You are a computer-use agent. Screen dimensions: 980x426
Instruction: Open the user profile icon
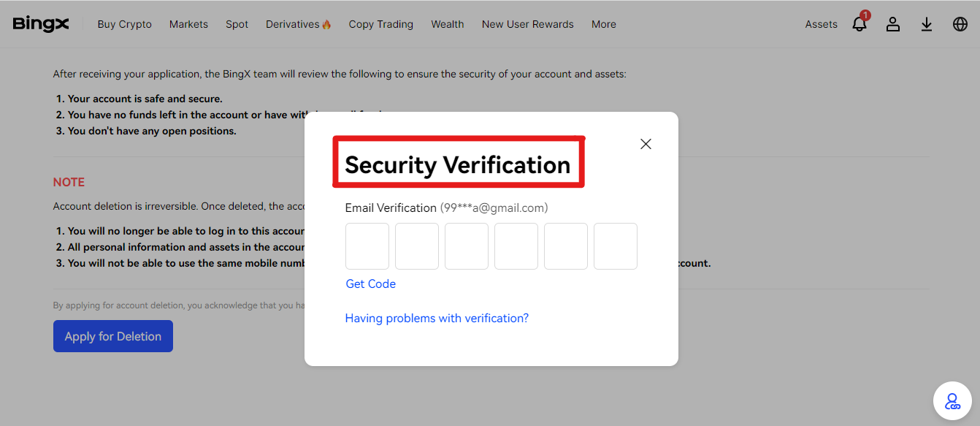click(x=893, y=24)
